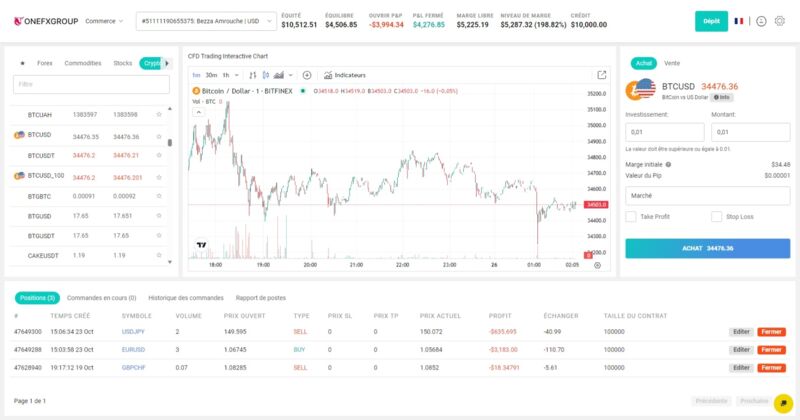Image resolution: width=800 pixels, height=420 pixels.
Task: Enable the Take Profit checkbox
Action: (x=631, y=216)
